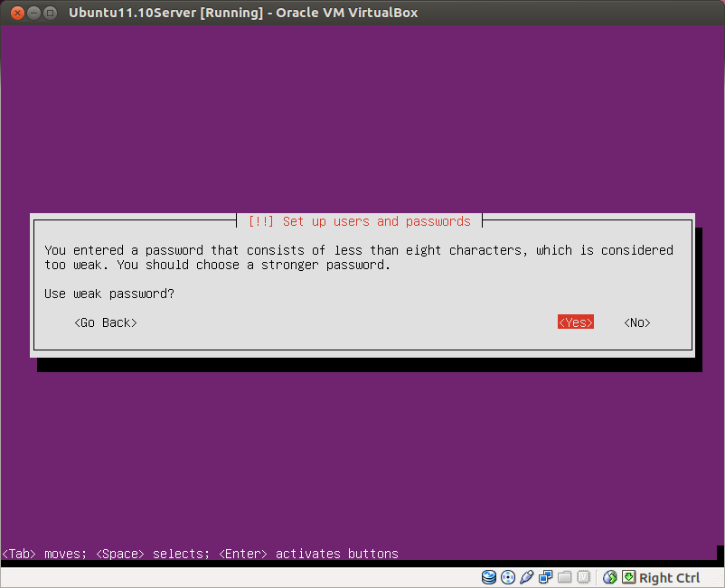Click the hard disk activity status icon
The image size is (725, 588).
[489, 577]
